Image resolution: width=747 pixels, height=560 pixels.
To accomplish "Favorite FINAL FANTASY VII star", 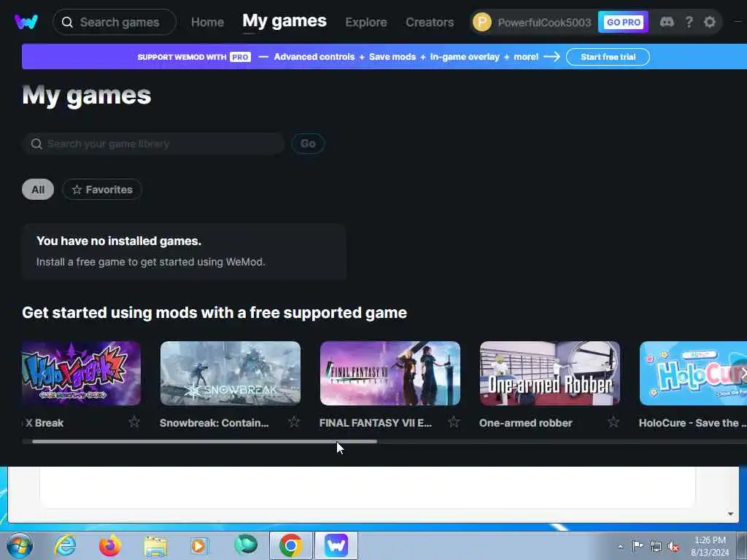I will pos(454,422).
